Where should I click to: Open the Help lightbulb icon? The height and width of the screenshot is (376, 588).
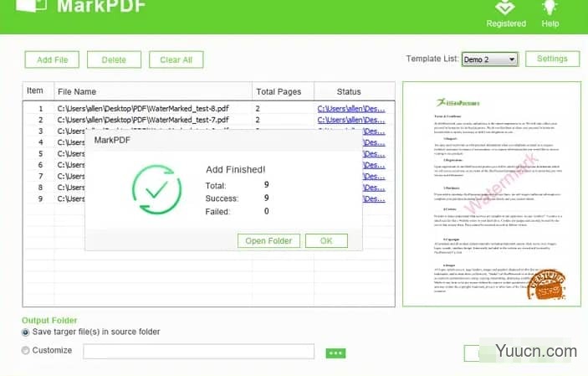tap(550, 8)
